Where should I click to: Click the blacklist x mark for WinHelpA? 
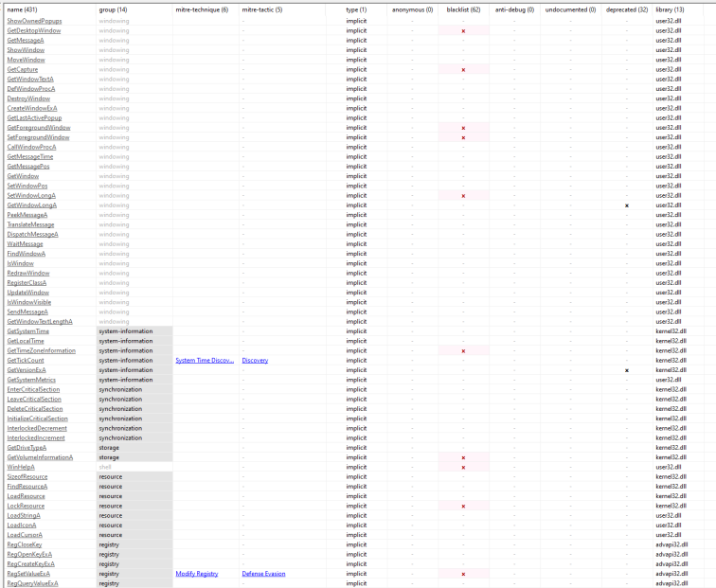463,468
